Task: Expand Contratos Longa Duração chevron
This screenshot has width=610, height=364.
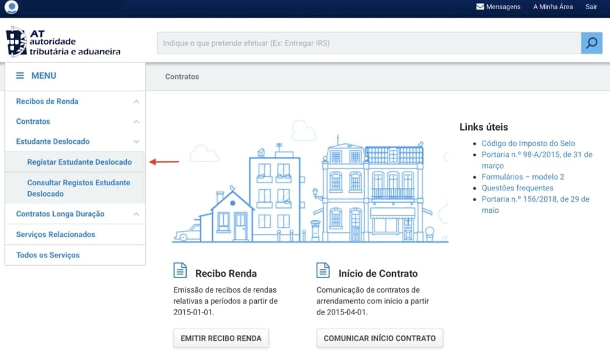Action: click(136, 214)
